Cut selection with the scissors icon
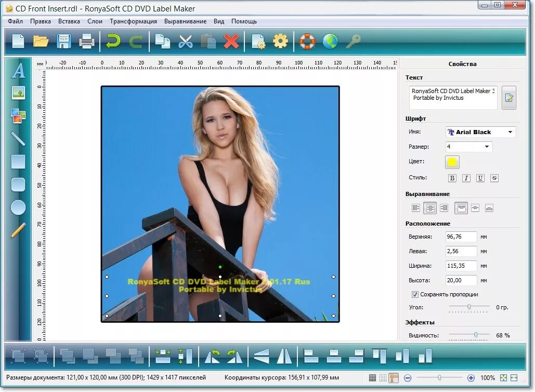Screen dimensions: 535x392 pyautogui.click(x=186, y=41)
